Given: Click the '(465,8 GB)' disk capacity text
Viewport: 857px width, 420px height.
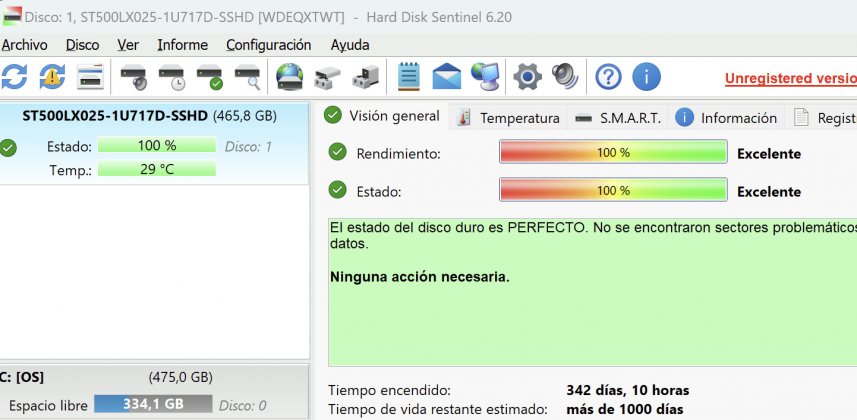Looking at the screenshot, I should click(x=244, y=116).
